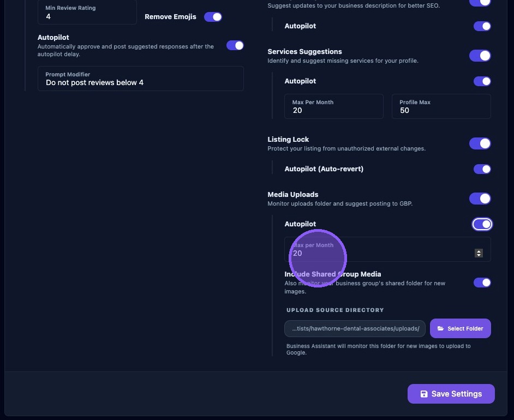Image resolution: width=514 pixels, height=420 pixels.
Task: Click 'Protect your listing from unauthorized external changes' text
Action: click(346, 148)
